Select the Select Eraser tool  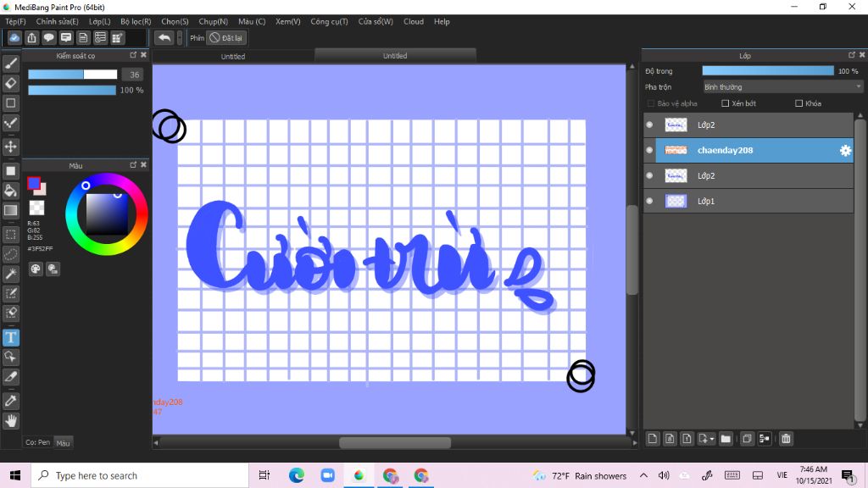(10, 313)
